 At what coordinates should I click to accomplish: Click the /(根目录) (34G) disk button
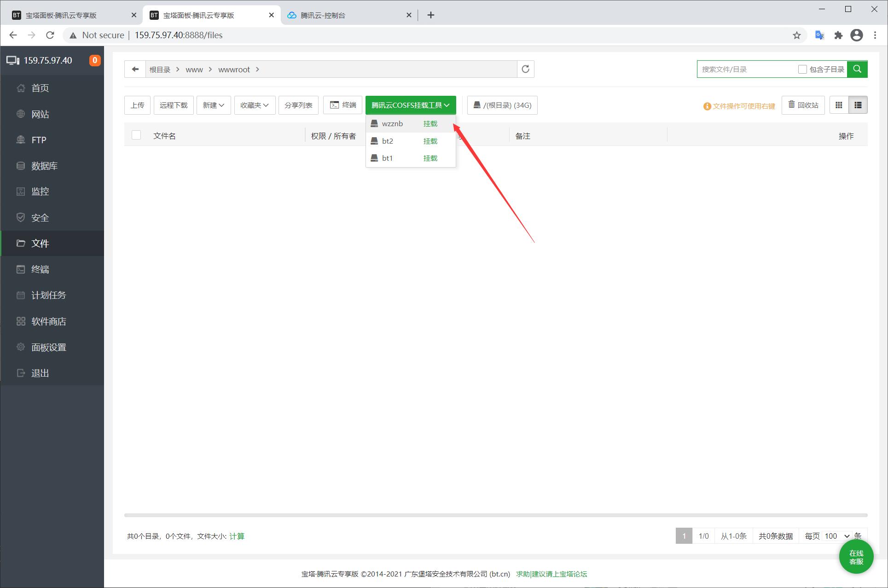coord(502,105)
